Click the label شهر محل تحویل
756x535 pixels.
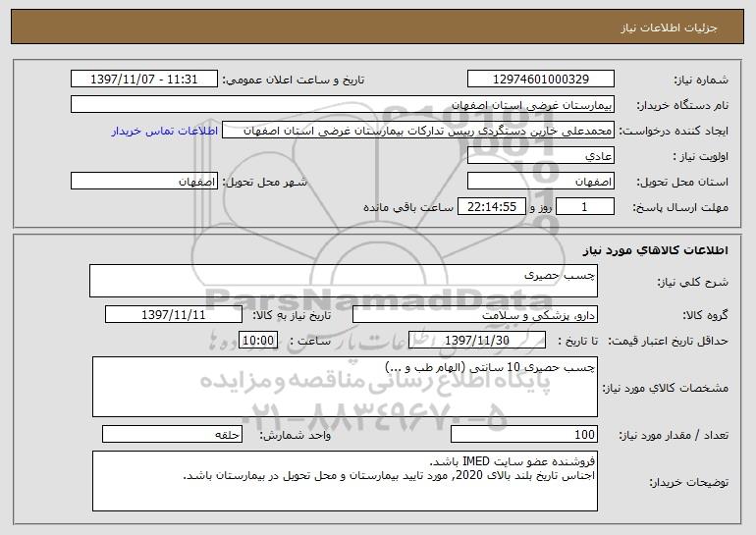264,182
